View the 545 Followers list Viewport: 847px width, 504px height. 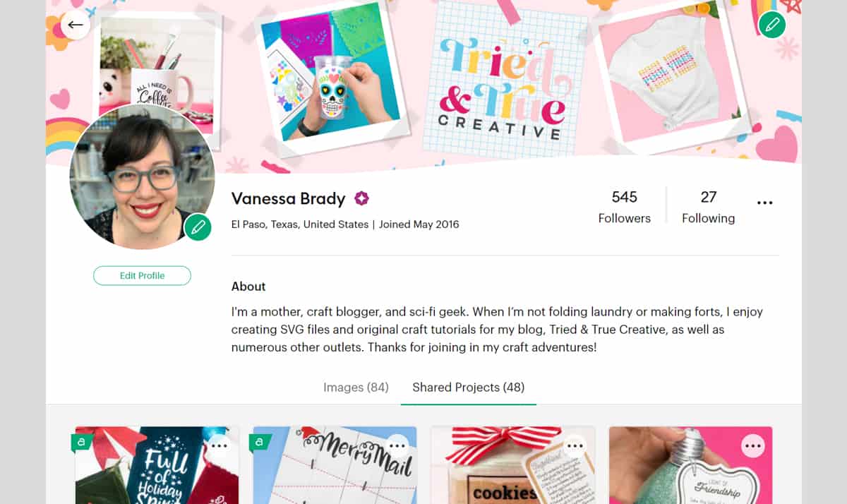coord(625,207)
